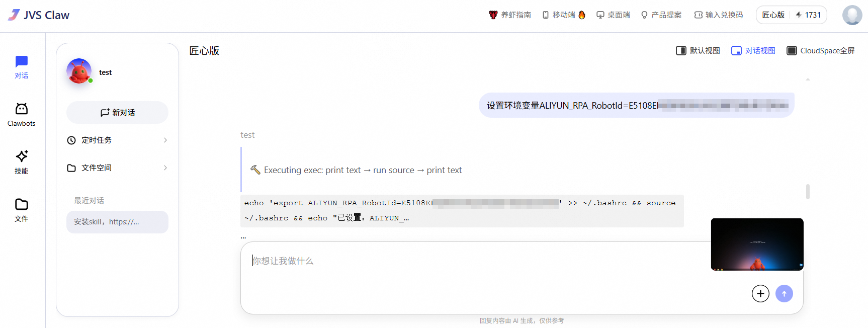Click the 1731 credits lightning counter
Viewport: 868px width, 328px height.
[808, 15]
